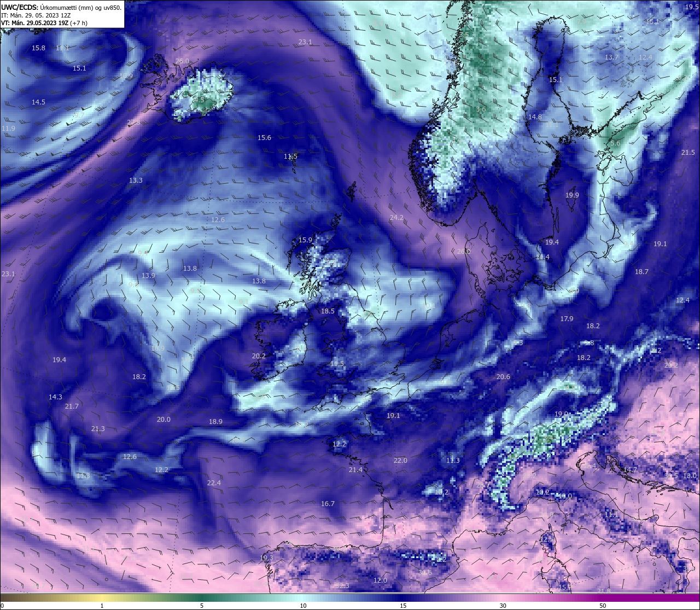This screenshot has height=610, width=700.
Task: Click the colorbar tick label '50'
Action: click(x=603, y=606)
